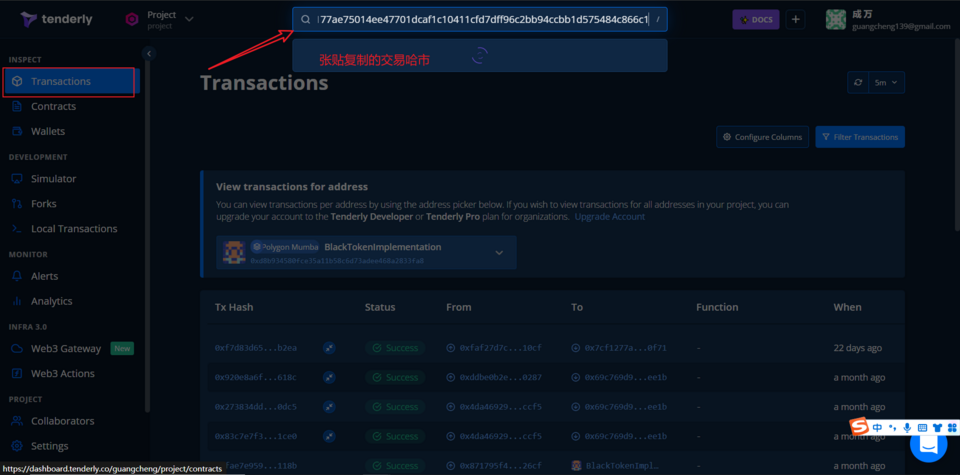The image size is (960, 475).
Task: Click the Settings gear icon
Action: click(x=17, y=446)
